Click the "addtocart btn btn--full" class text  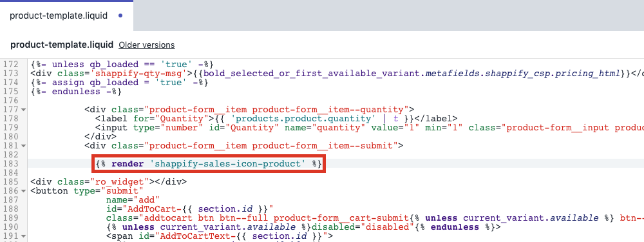pos(205,218)
